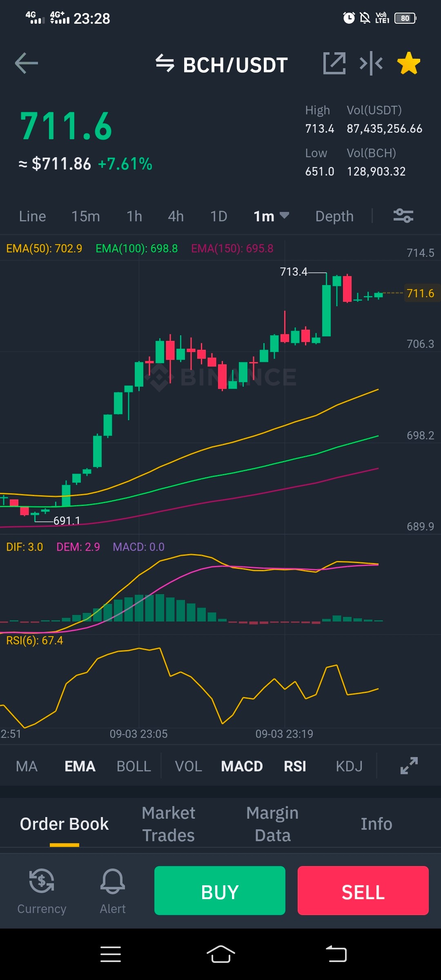This screenshot has width=441, height=980.
Task: Open chart settings sliders icon
Action: pyautogui.click(x=403, y=216)
